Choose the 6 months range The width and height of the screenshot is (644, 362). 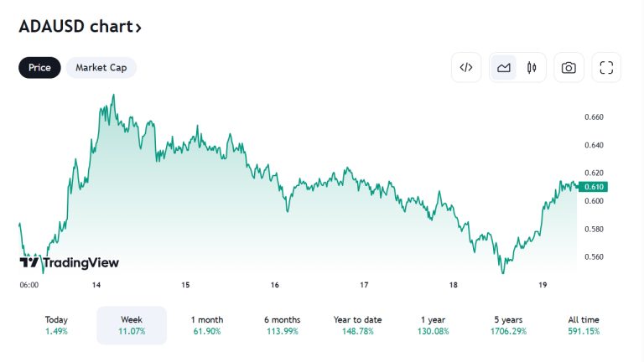click(282, 325)
